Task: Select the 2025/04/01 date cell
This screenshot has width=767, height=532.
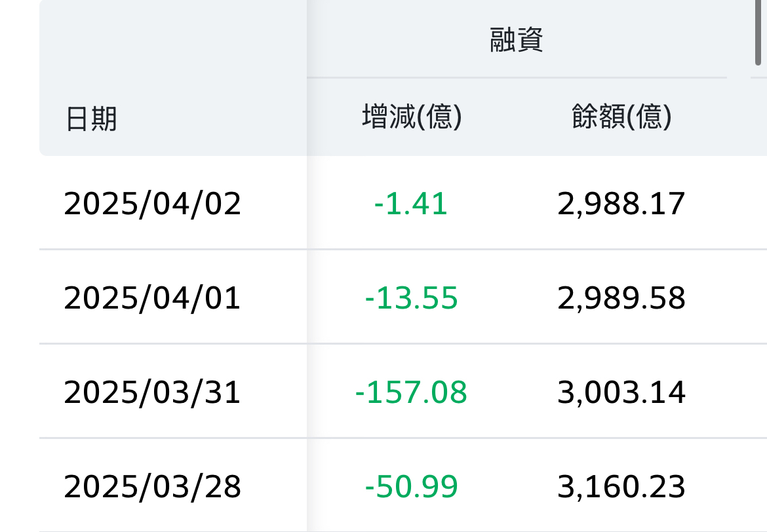Action: coord(153,298)
